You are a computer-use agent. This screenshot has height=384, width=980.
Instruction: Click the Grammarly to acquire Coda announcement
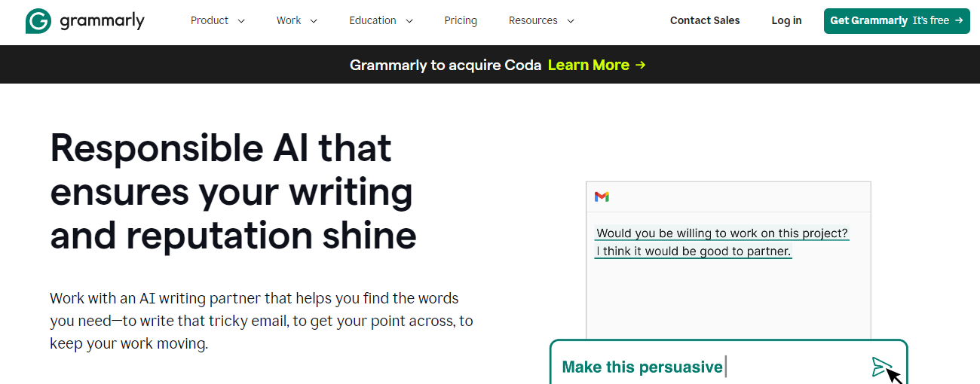pyautogui.click(x=446, y=65)
